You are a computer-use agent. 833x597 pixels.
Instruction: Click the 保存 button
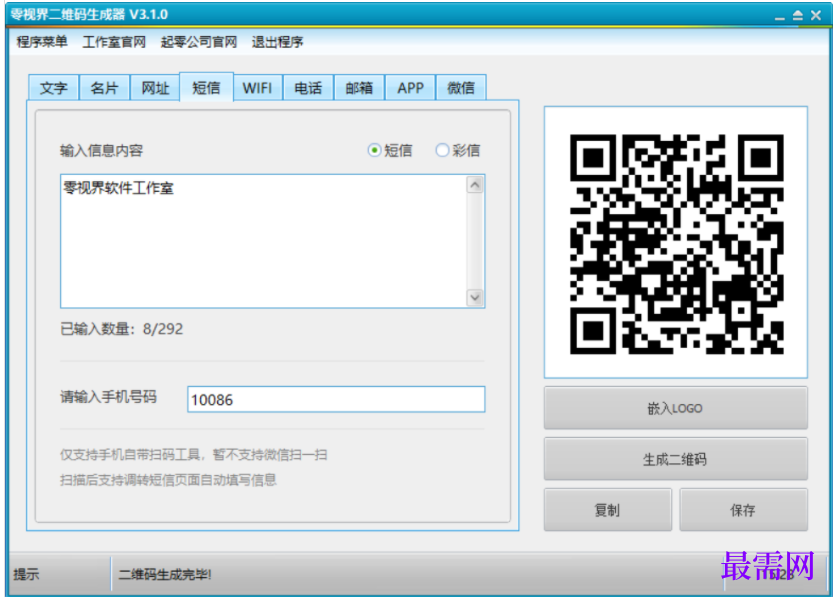(x=743, y=510)
